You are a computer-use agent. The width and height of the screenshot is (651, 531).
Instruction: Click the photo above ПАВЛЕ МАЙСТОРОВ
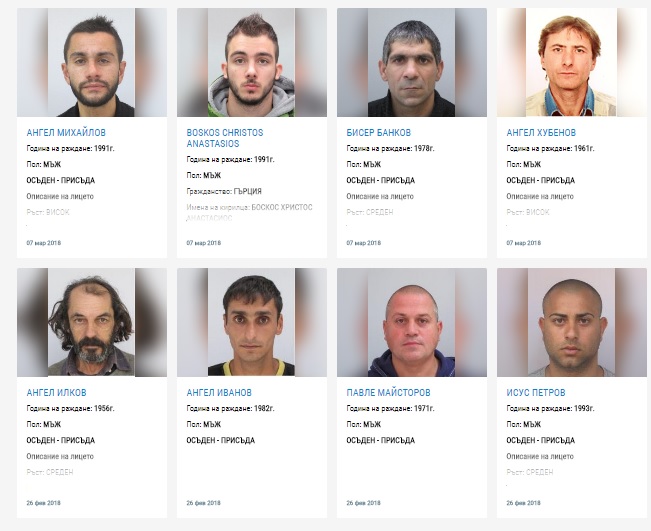click(x=412, y=322)
